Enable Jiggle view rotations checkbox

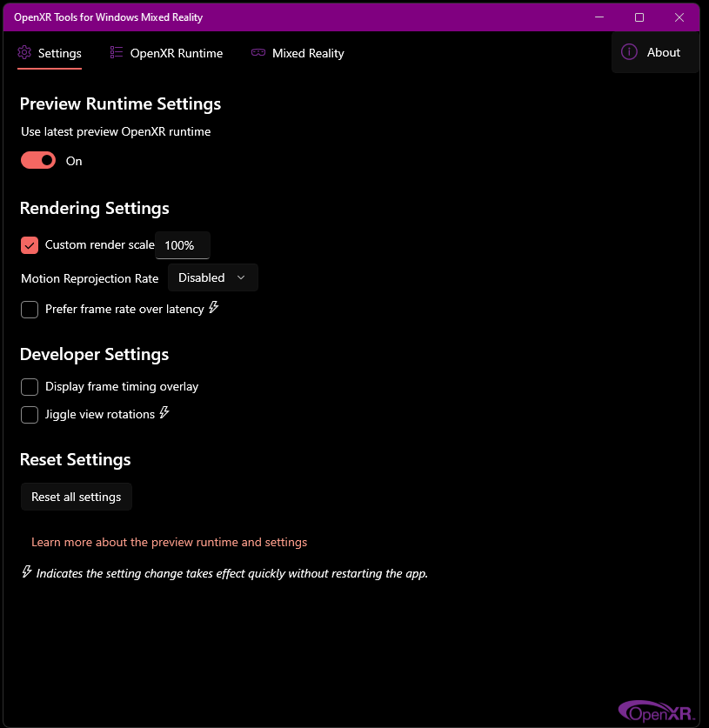click(30, 414)
